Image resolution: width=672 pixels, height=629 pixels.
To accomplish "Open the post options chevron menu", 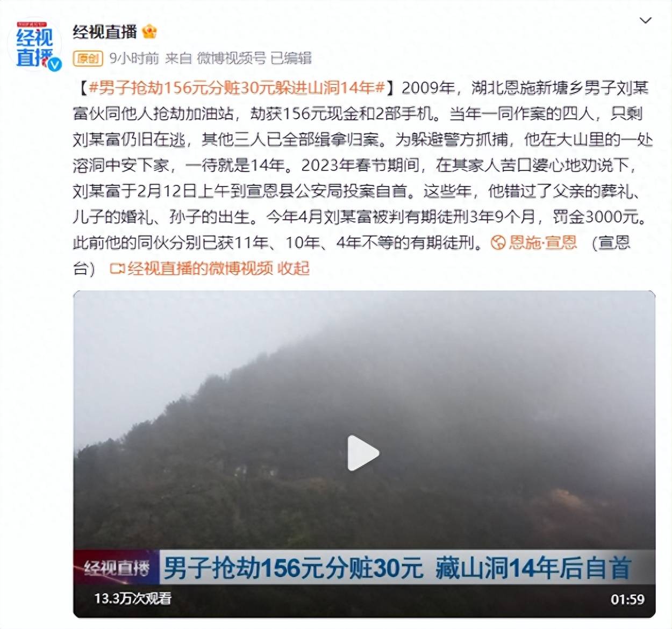I will tap(645, 20).
